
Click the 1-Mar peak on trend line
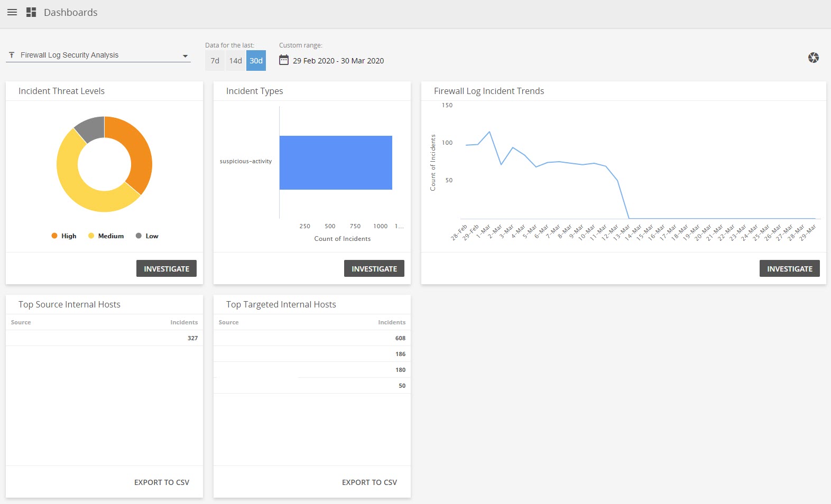pos(490,132)
